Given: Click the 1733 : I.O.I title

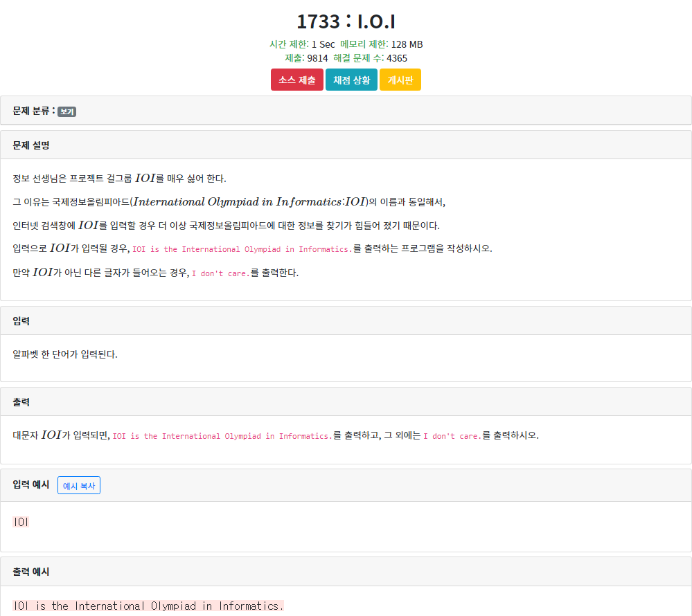Looking at the screenshot, I should pyautogui.click(x=346, y=21).
